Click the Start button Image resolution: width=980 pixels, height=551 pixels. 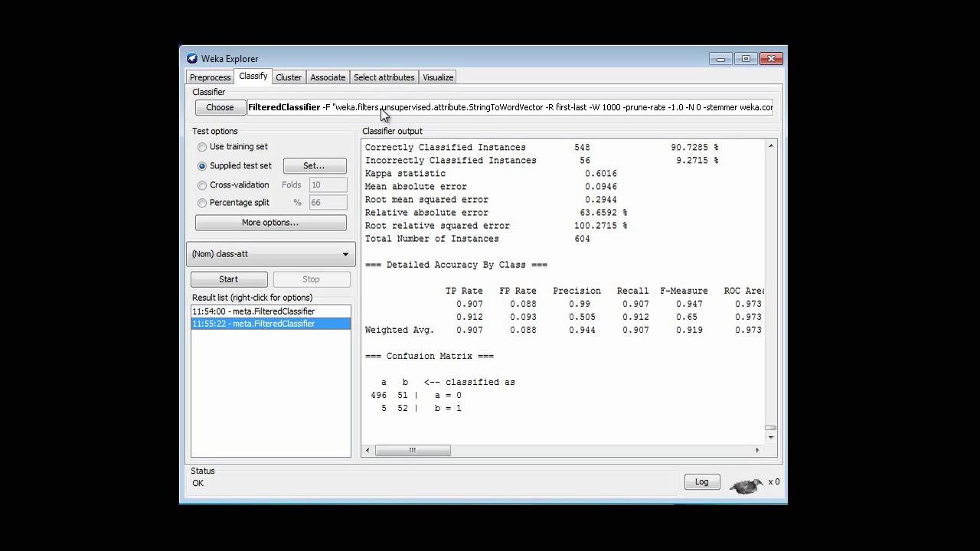(229, 279)
